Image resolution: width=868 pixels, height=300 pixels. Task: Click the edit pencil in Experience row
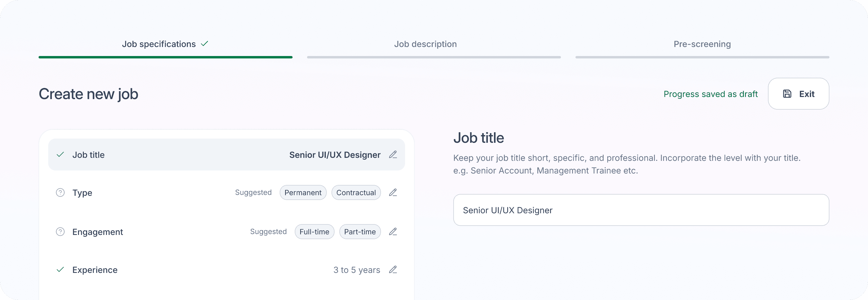tap(393, 270)
